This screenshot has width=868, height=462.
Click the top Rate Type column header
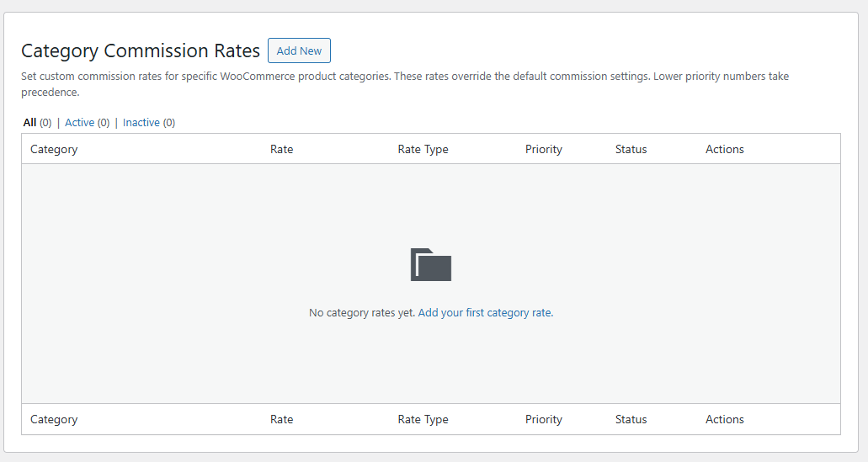423,149
